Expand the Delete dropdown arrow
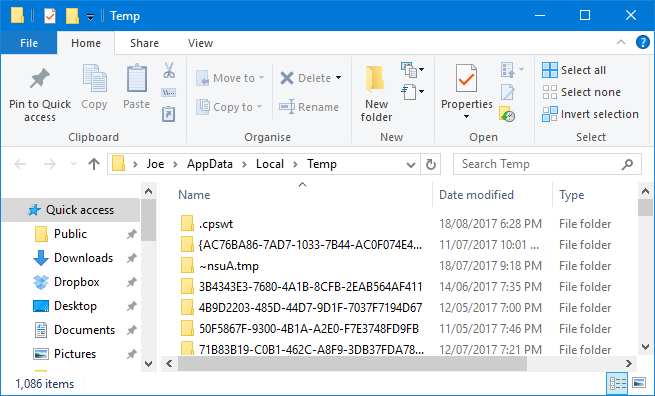 (338, 78)
